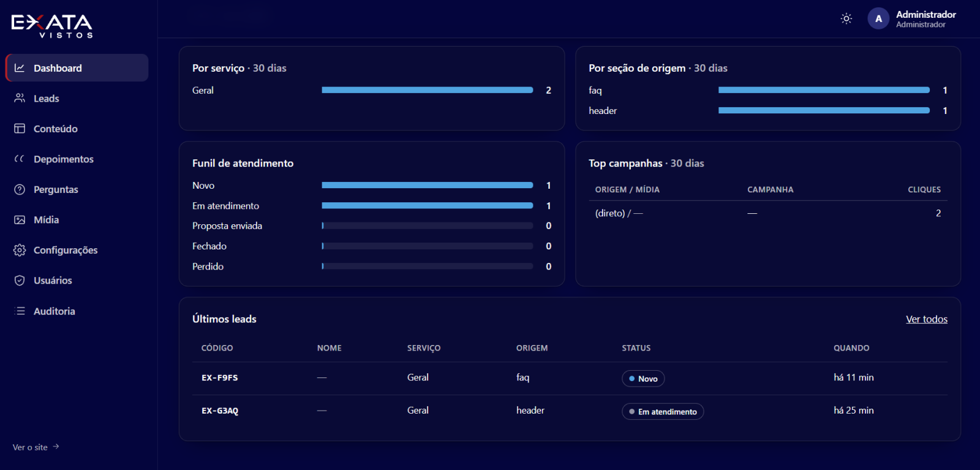Viewport: 980px width, 470px height.
Task: Click the Novo status badge
Action: click(x=643, y=379)
